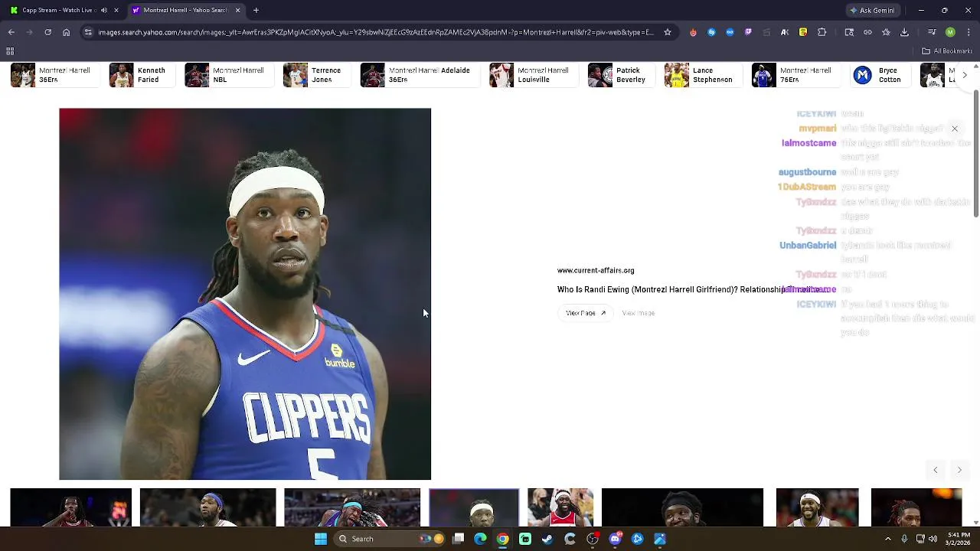Open volume control in system tray
The height and width of the screenshot is (551, 980).
click(x=933, y=539)
